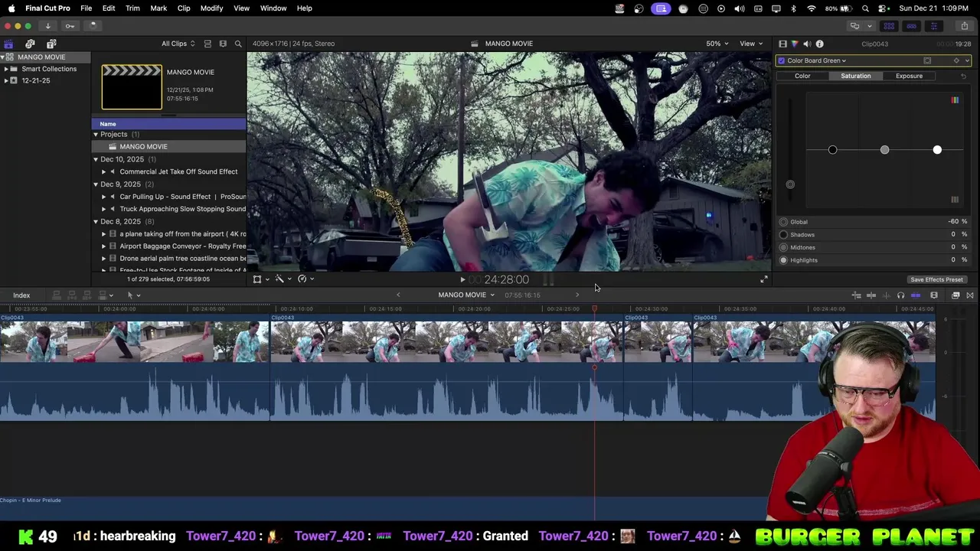
Task: Click the midtones saturation puck
Action: (884, 150)
